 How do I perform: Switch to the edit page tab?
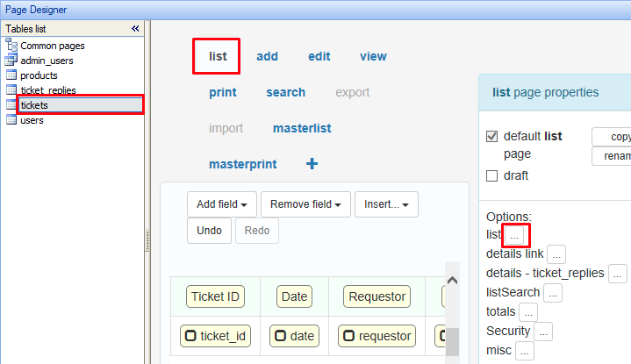pyautogui.click(x=319, y=56)
